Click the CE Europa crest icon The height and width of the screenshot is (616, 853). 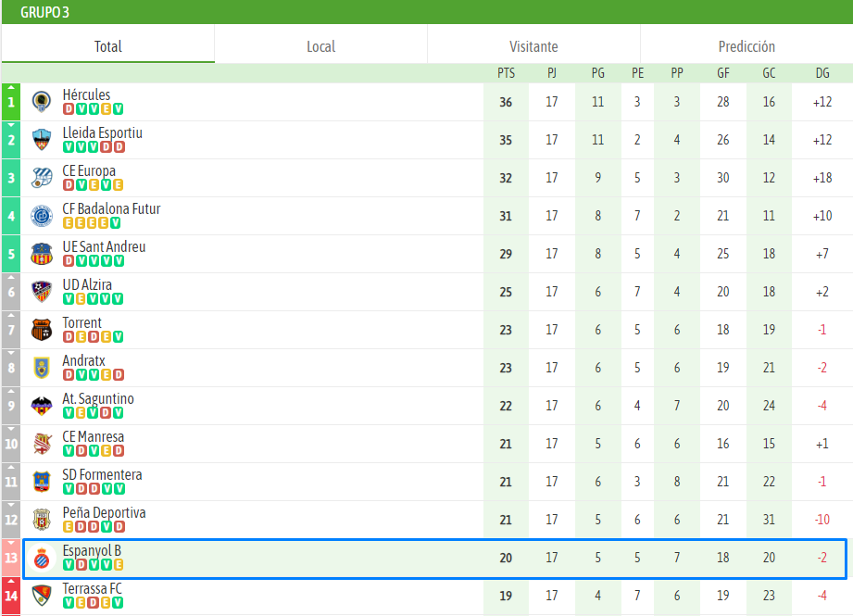[x=41, y=177]
